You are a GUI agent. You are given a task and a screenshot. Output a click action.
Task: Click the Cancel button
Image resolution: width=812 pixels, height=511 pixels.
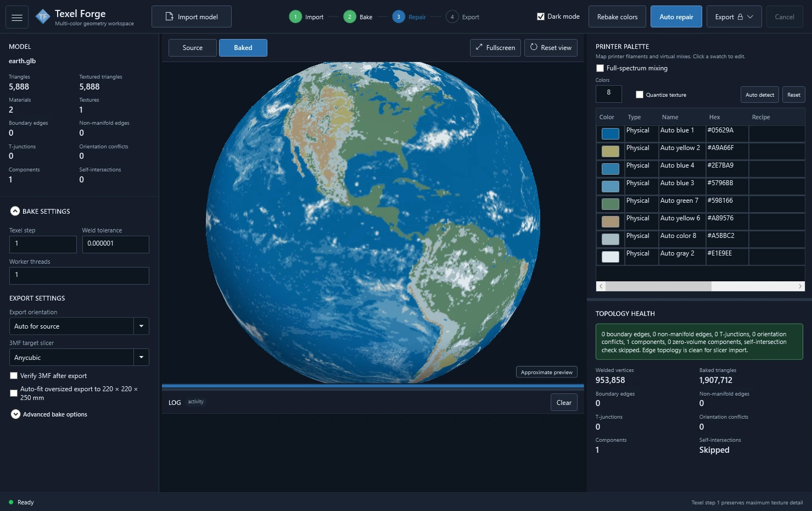pos(785,17)
